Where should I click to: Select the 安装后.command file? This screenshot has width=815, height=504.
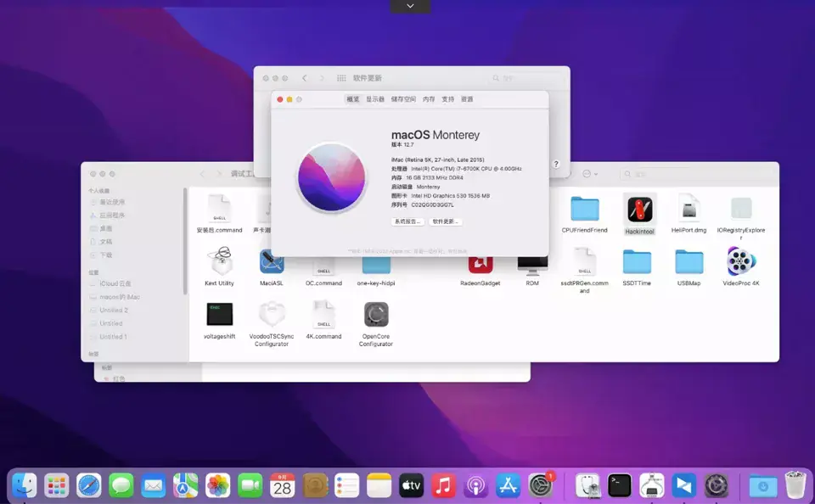coord(219,209)
